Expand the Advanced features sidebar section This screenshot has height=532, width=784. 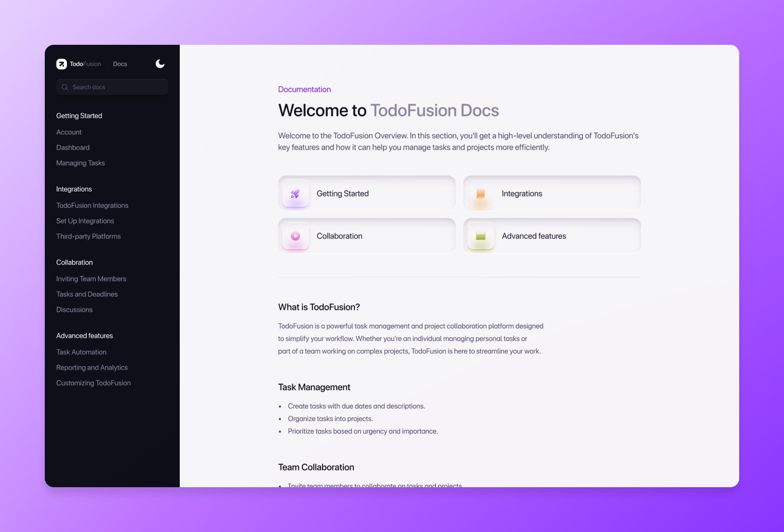point(84,335)
